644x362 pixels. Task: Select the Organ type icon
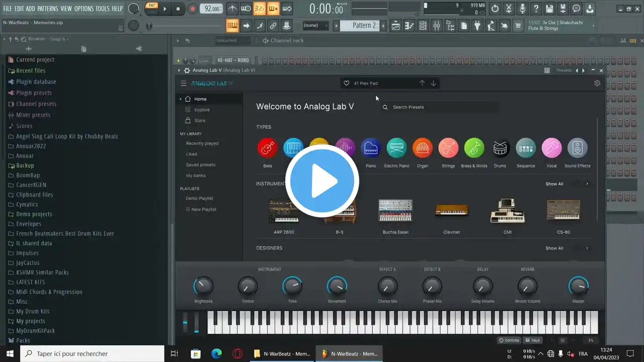tap(423, 148)
